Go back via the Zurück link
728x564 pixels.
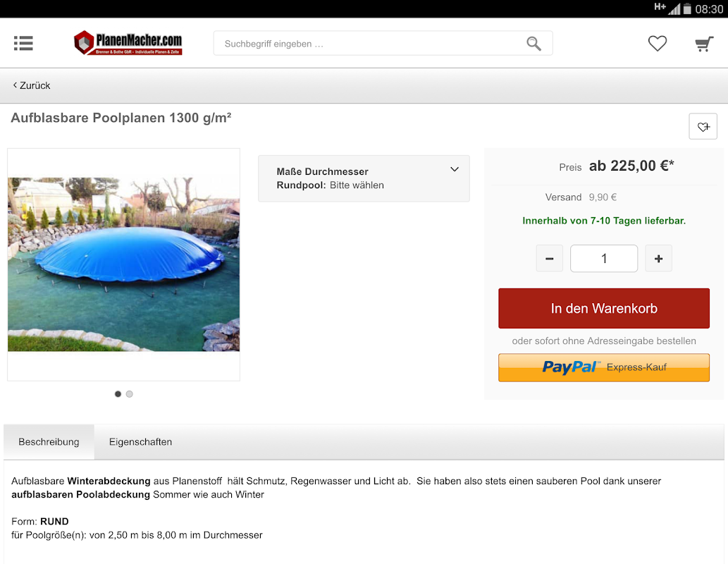click(32, 85)
